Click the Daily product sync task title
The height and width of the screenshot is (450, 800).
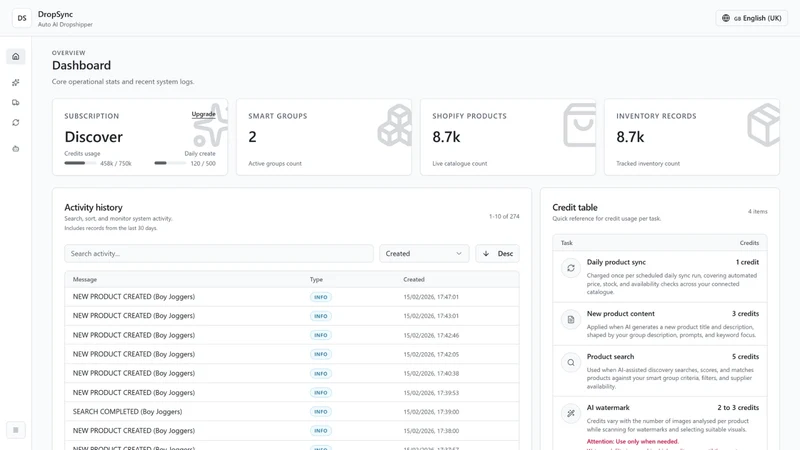point(616,262)
